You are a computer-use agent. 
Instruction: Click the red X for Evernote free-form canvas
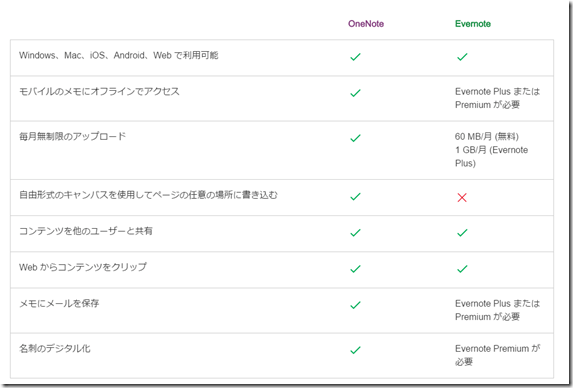point(462,198)
